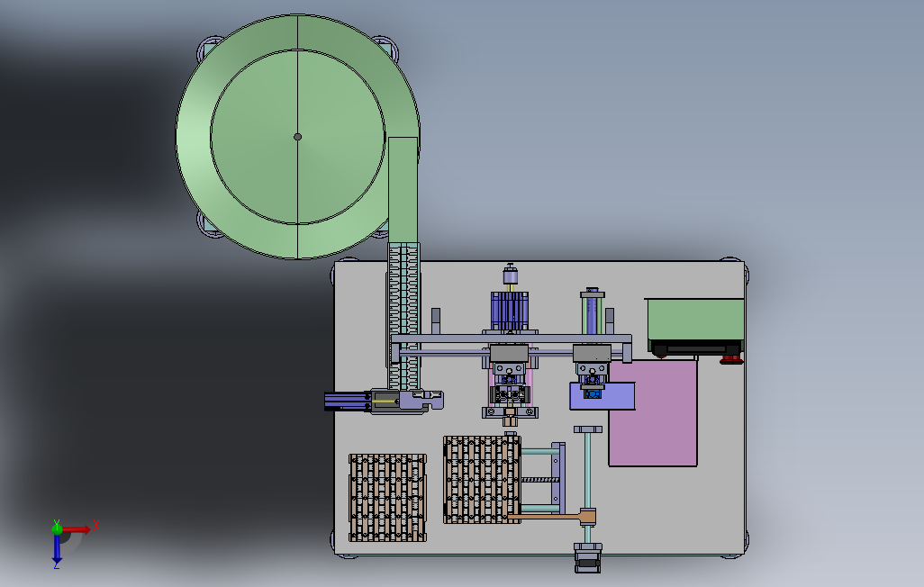Select the blue finned motor at top center
This screenshot has height=587, width=924.
tap(510, 312)
